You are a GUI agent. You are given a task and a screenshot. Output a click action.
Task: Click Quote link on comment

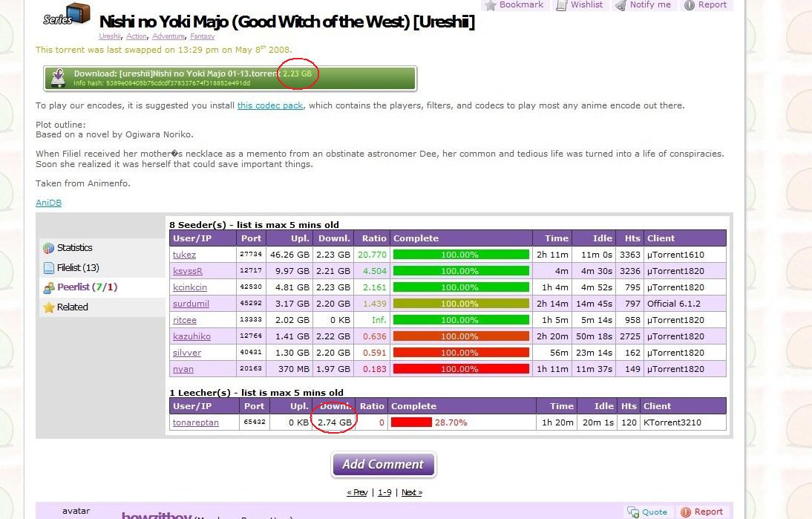[655, 512]
